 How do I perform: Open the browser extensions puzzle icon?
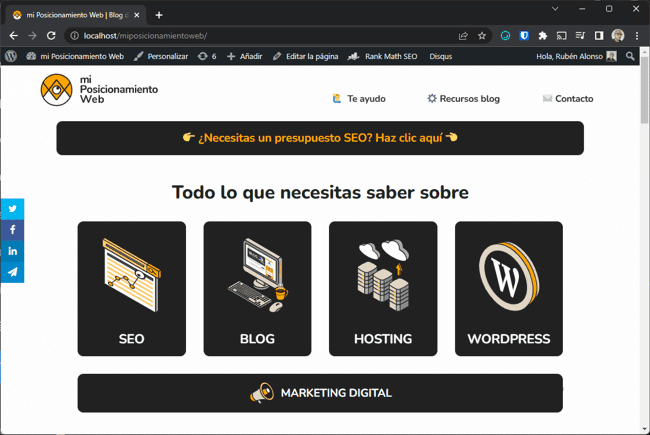[x=542, y=35]
